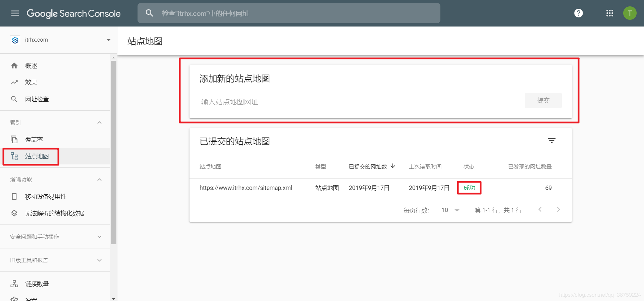
Task: Open the rows-per-page dropdown showing 10
Action: [450, 210]
